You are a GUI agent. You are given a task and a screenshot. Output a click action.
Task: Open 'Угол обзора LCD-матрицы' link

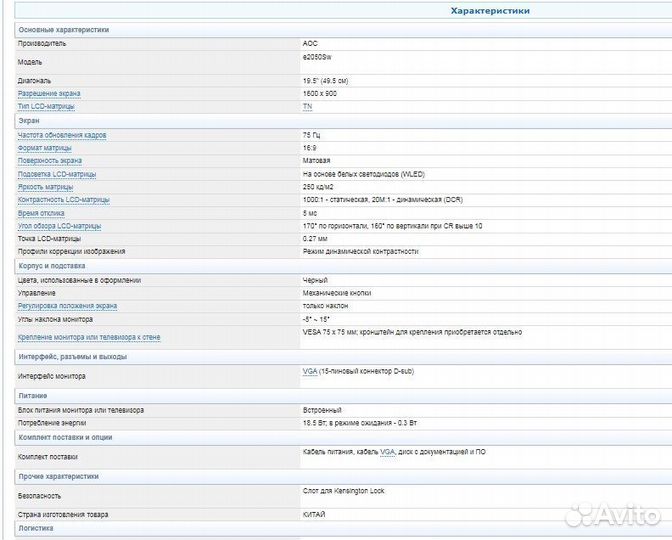point(60,226)
